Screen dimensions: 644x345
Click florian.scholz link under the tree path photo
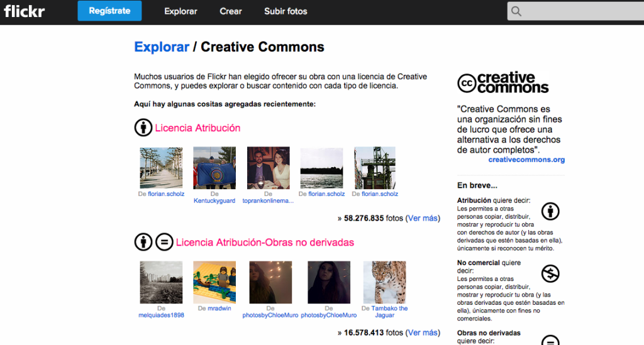click(166, 194)
